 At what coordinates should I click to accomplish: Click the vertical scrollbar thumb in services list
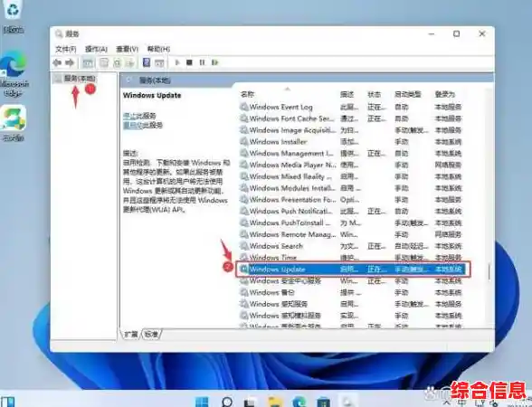click(489, 271)
